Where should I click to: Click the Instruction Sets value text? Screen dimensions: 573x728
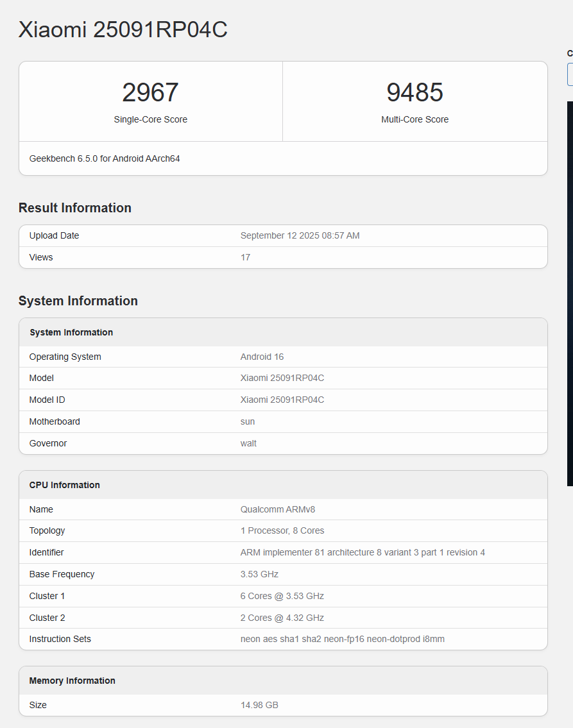(x=342, y=639)
